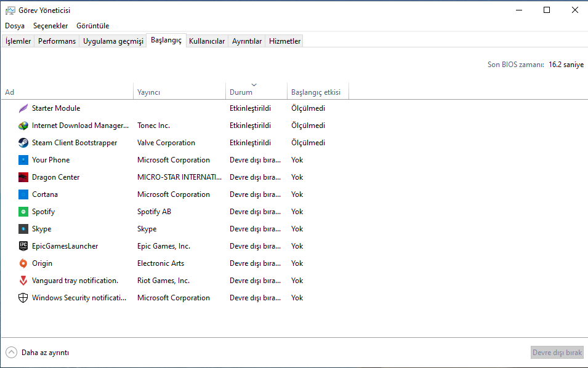Switch to the Kullanıcılar tab

point(207,41)
